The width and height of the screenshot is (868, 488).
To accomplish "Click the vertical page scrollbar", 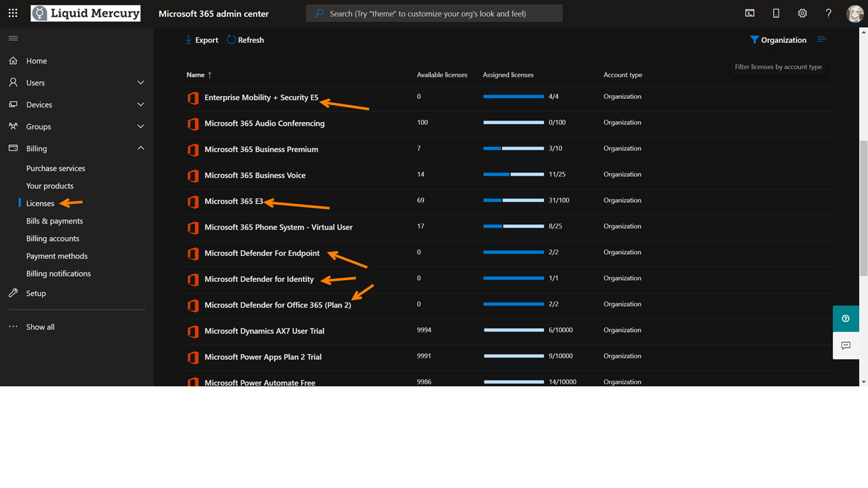I will [x=863, y=207].
